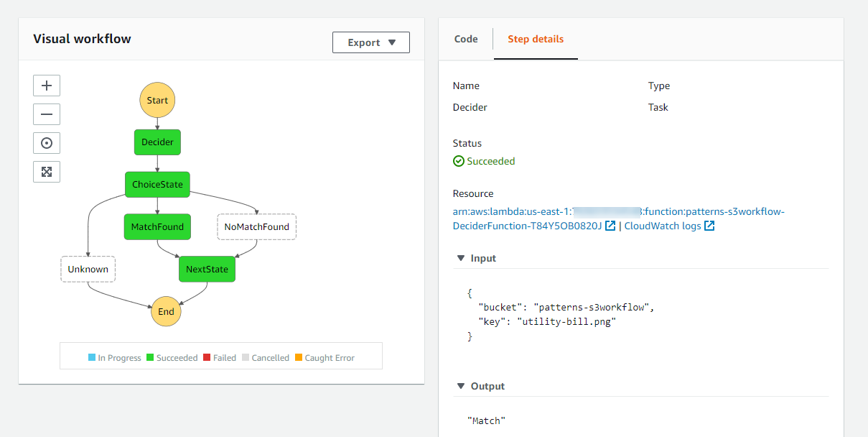Click the "patterns-s3workflow" bucket value
The width and height of the screenshot is (868, 437).
pos(592,307)
